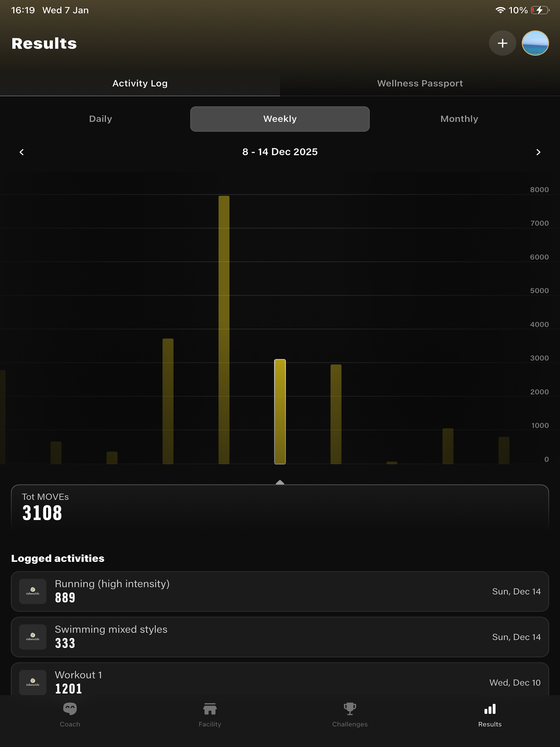
Task: Open the Facility tab in bottom bar
Action: pyautogui.click(x=210, y=715)
